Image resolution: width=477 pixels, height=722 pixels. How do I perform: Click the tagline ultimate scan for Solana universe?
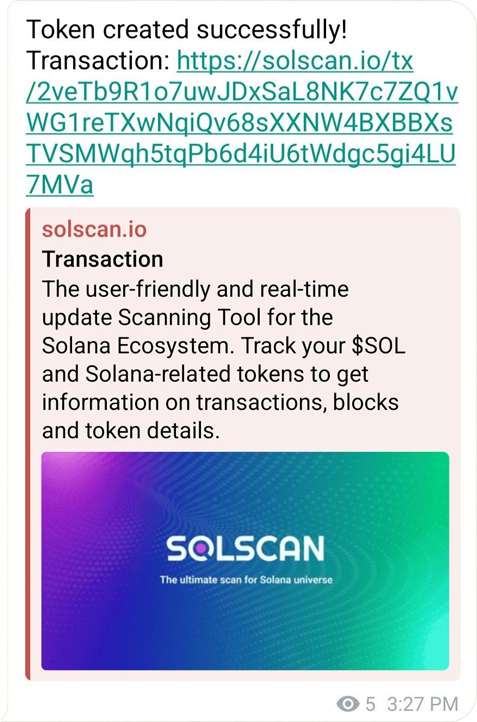[x=246, y=580]
